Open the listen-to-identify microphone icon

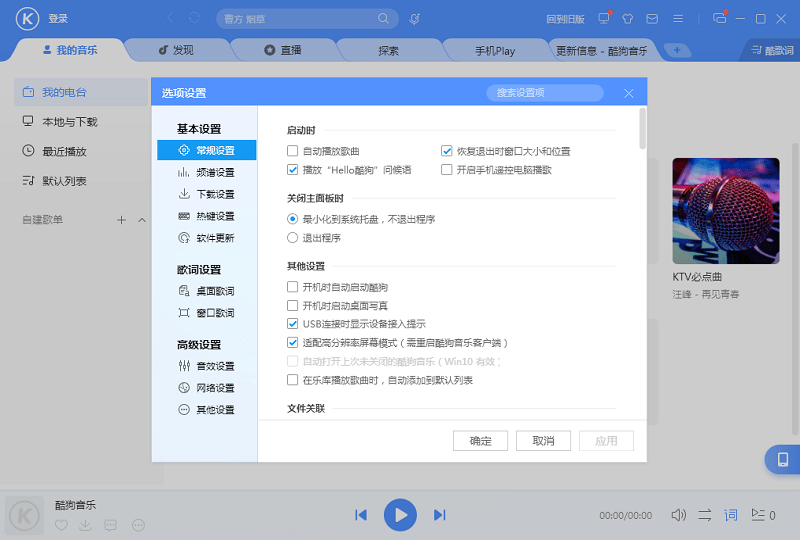coord(415,19)
